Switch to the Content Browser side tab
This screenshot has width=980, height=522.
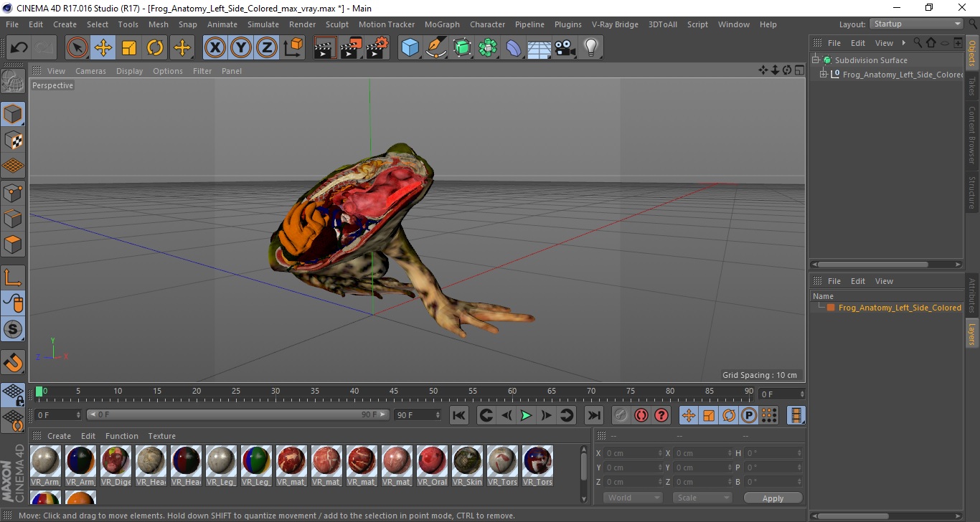click(x=972, y=135)
